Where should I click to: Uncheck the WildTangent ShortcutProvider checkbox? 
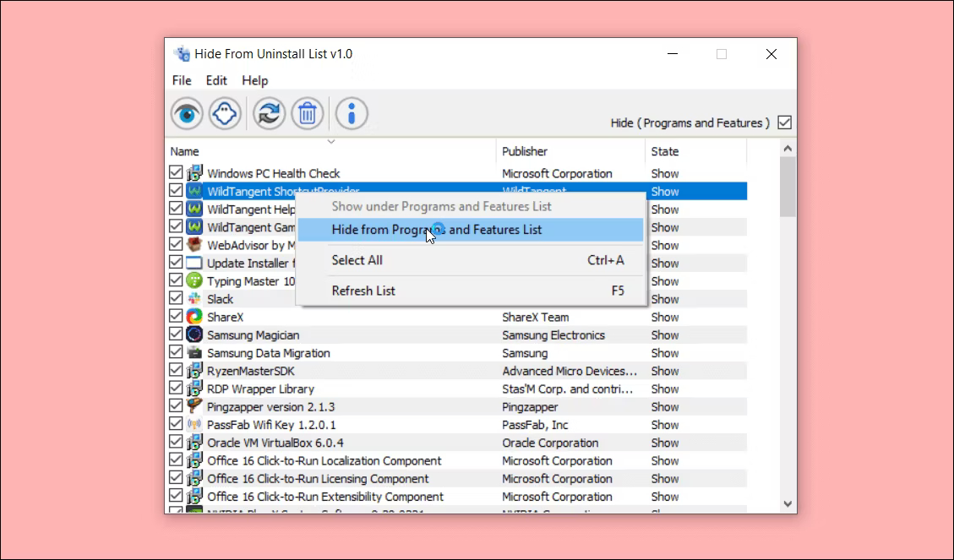pos(176,190)
